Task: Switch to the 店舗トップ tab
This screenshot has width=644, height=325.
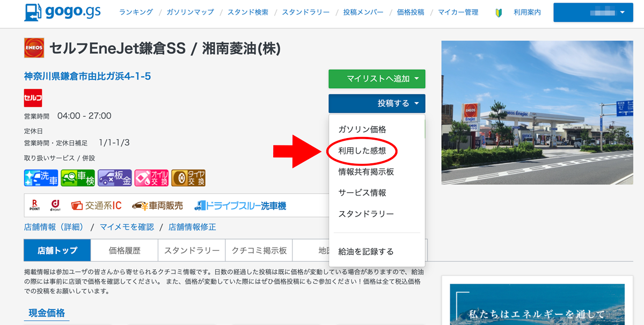Action: click(x=57, y=250)
